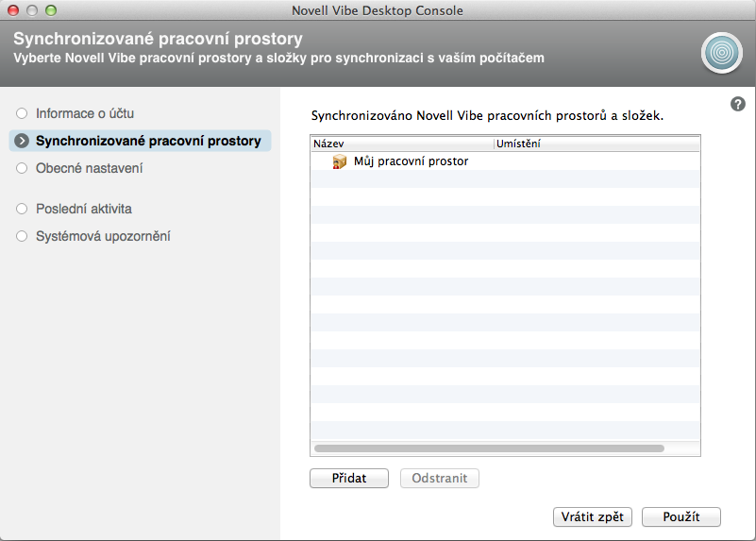Open the Systémová upozornění section
756x541 pixels.
click(103, 236)
